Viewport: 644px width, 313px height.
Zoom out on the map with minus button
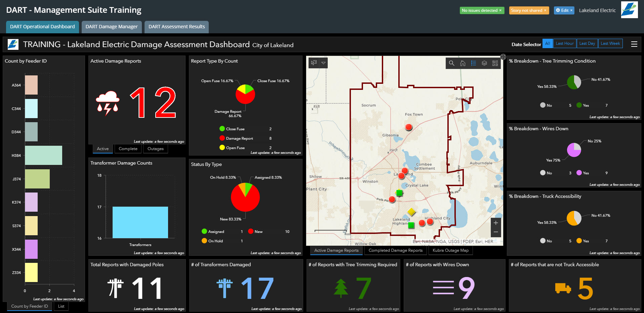coord(496,232)
